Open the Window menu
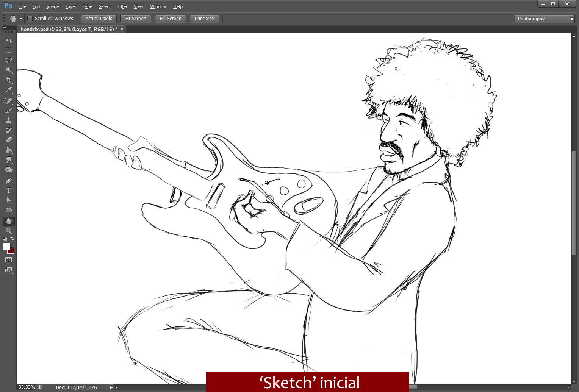The width and height of the screenshot is (579, 392). point(158,6)
